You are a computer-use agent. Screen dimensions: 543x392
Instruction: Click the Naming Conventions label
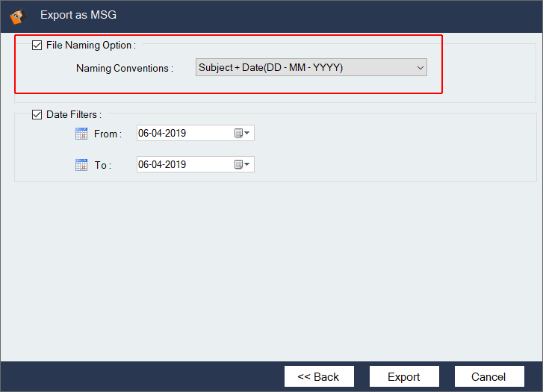124,69
